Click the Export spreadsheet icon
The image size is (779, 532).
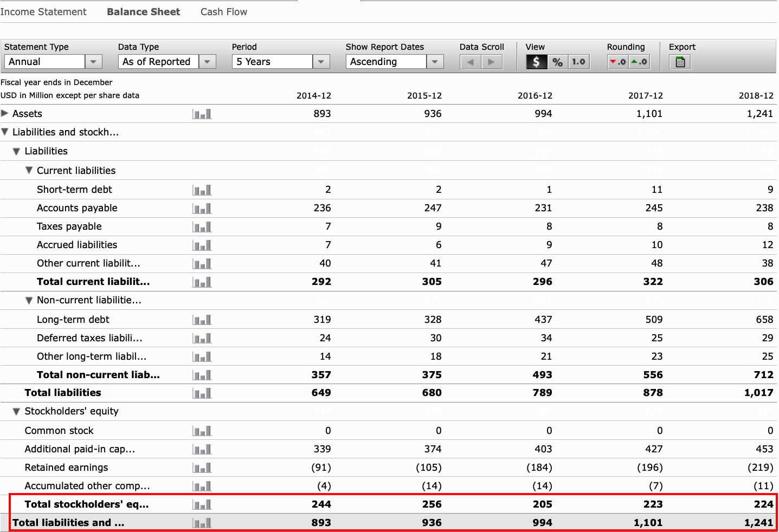point(680,62)
